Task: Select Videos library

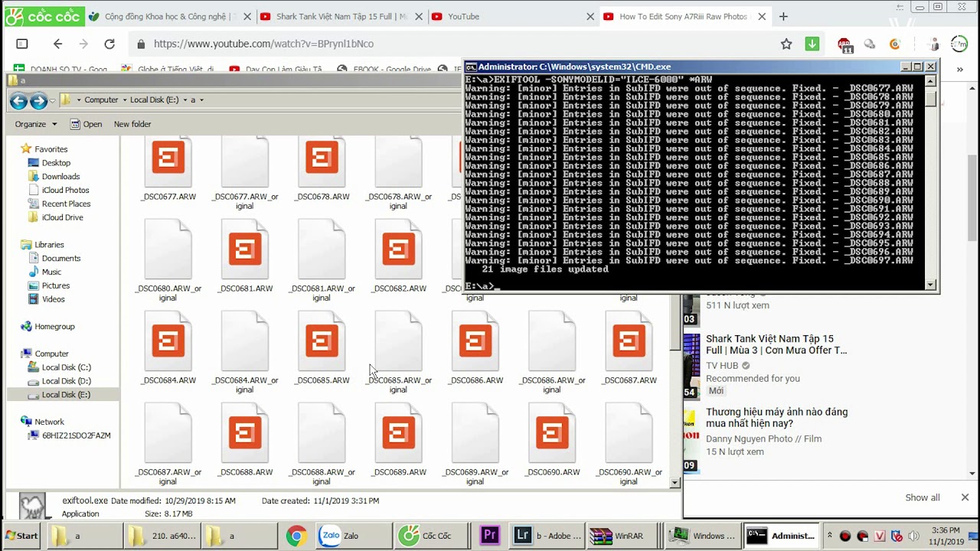Action: click(x=53, y=299)
